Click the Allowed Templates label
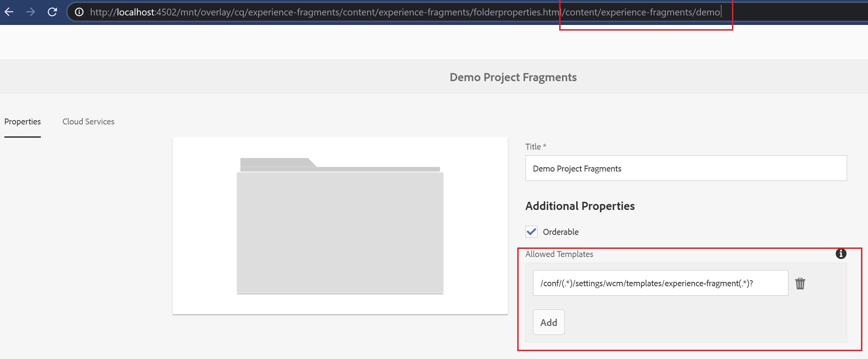 (559, 254)
